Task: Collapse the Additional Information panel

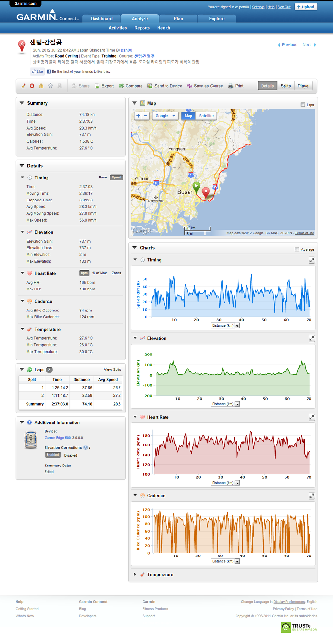Action: tap(22, 422)
